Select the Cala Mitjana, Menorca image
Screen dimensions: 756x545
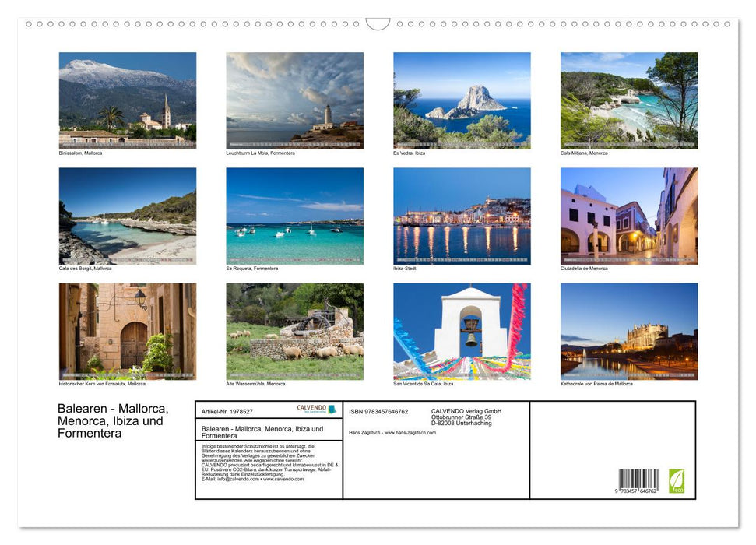628,100
